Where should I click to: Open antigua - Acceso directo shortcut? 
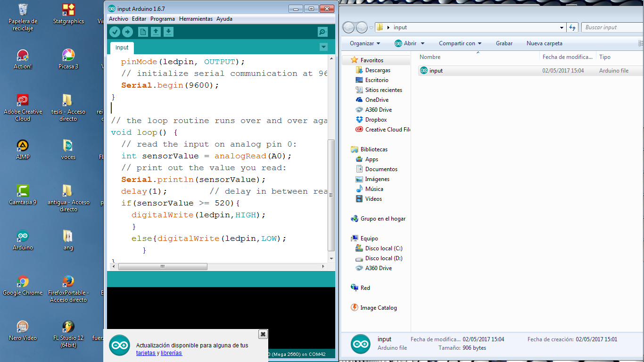[x=68, y=198]
